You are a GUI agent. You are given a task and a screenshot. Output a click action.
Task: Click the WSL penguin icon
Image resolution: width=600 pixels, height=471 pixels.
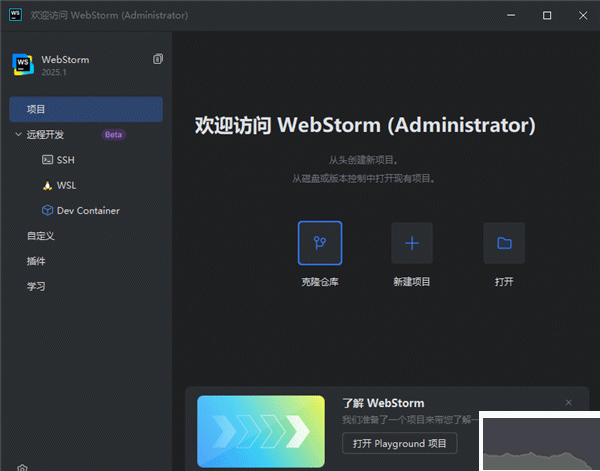[x=47, y=185]
